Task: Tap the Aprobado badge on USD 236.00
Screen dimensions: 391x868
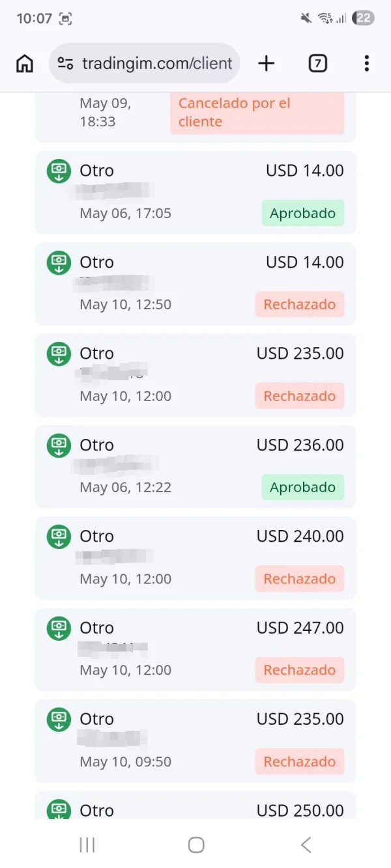Action: (302, 487)
